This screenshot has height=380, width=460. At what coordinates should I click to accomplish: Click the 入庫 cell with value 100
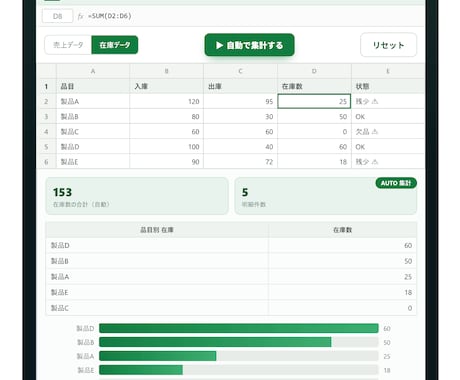point(167,147)
